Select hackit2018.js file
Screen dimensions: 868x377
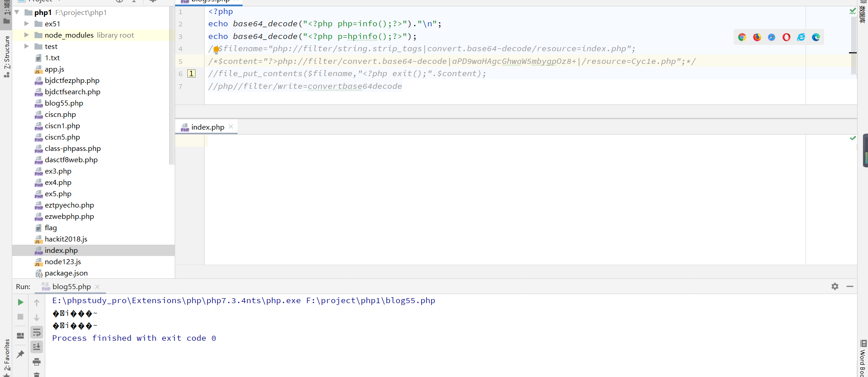click(66, 239)
